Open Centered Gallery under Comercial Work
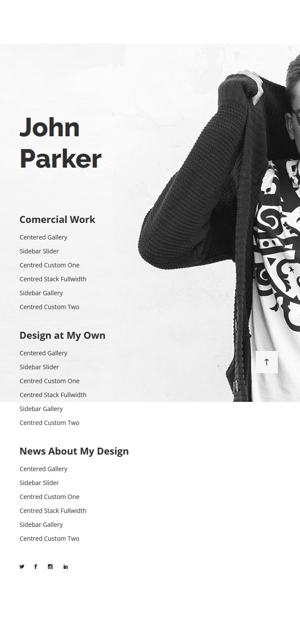Viewport: 300px width, 644px height. pyautogui.click(x=44, y=237)
